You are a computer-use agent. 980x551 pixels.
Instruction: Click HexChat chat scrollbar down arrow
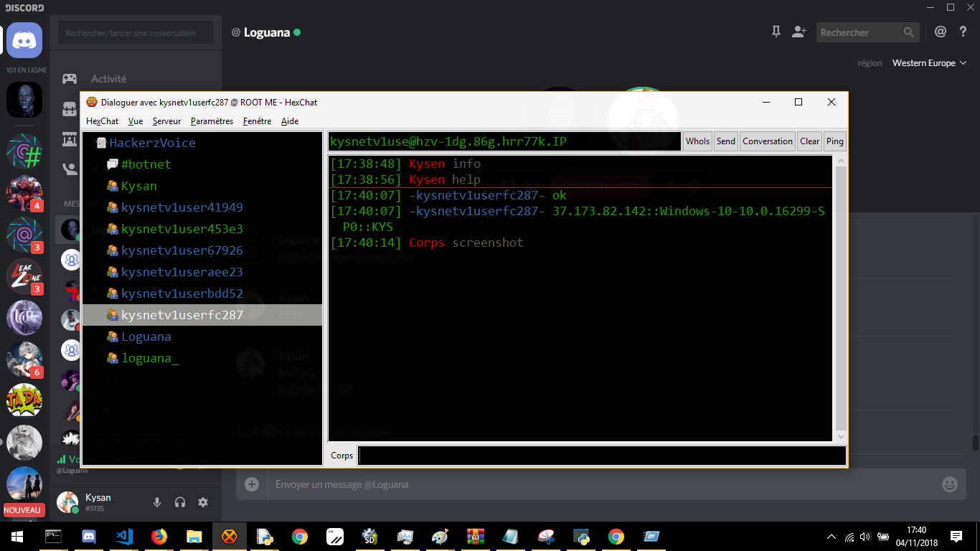842,436
